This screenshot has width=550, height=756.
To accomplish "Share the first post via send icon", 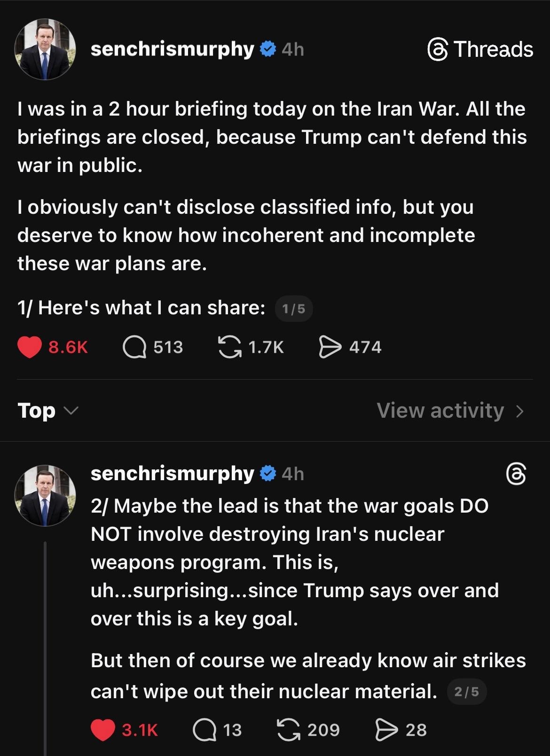I will pyautogui.click(x=330, y=347).
